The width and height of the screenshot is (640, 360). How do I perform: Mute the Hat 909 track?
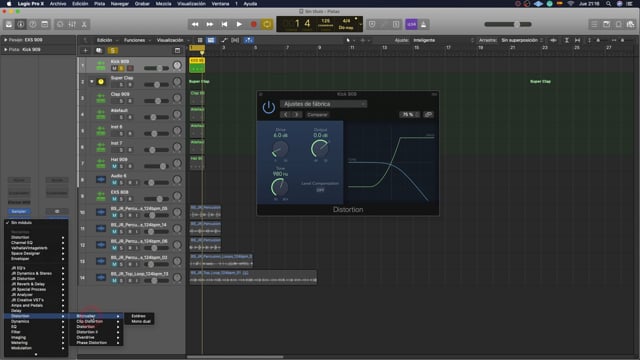point(114,166)
